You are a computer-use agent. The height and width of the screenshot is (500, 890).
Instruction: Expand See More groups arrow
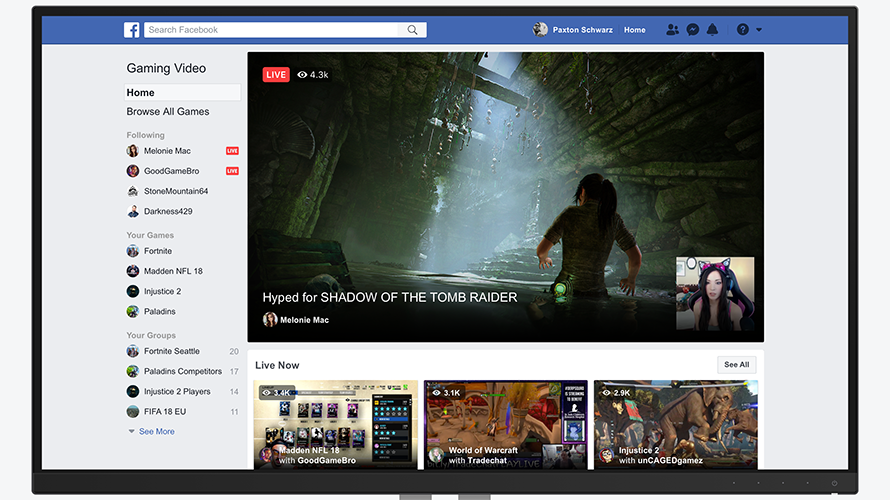(132, 431)
